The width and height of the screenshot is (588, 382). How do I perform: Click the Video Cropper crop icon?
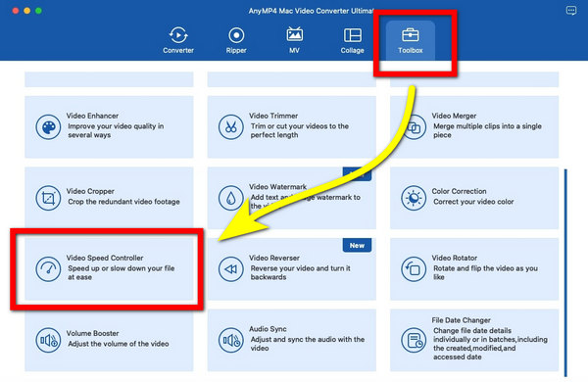click(x=48, y=198)
